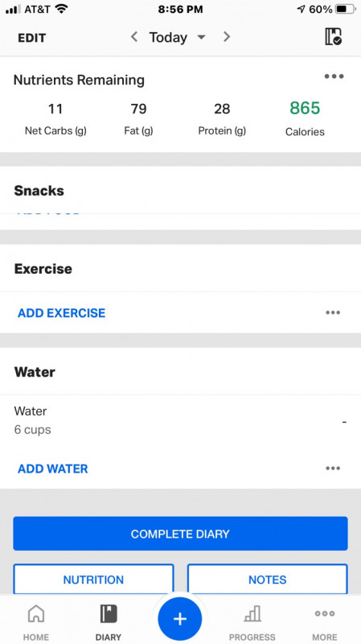
Task: Open the NOTES button
Action: click(268, 579)
